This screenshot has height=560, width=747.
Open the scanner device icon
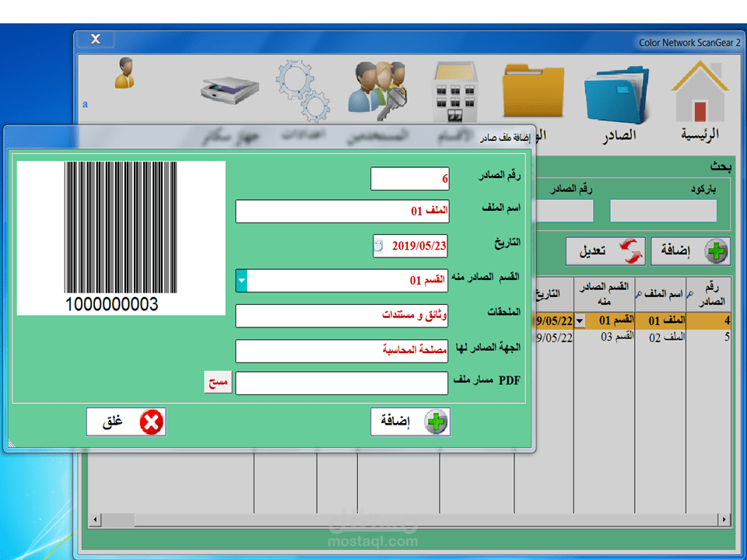pyautogui.click(x=229, y=90)
